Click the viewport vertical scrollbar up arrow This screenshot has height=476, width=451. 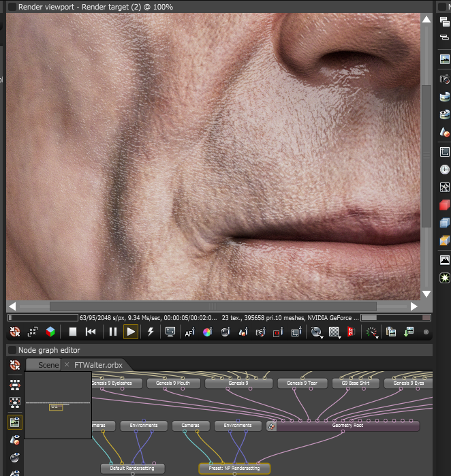coord(426,20)
